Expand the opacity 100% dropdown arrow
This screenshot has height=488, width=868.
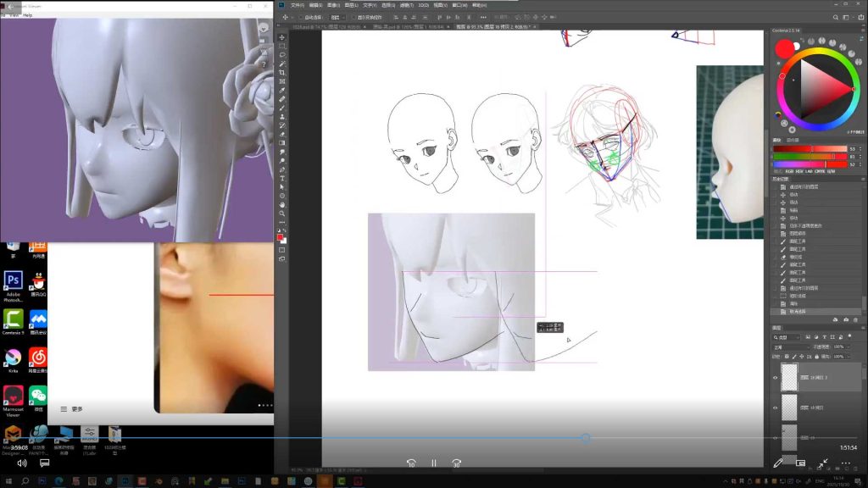[x=847, y=347]
